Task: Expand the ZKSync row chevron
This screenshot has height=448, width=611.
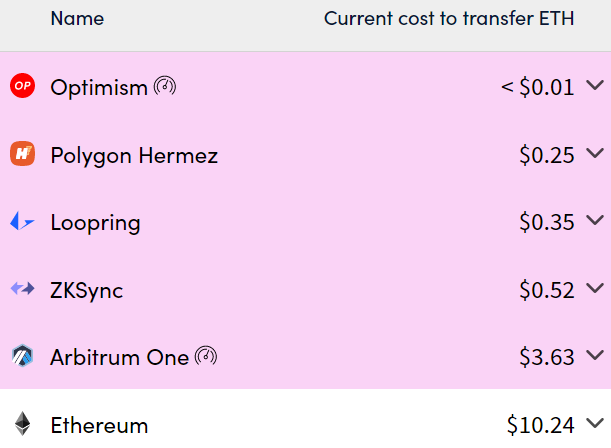Action: [595, 289]
